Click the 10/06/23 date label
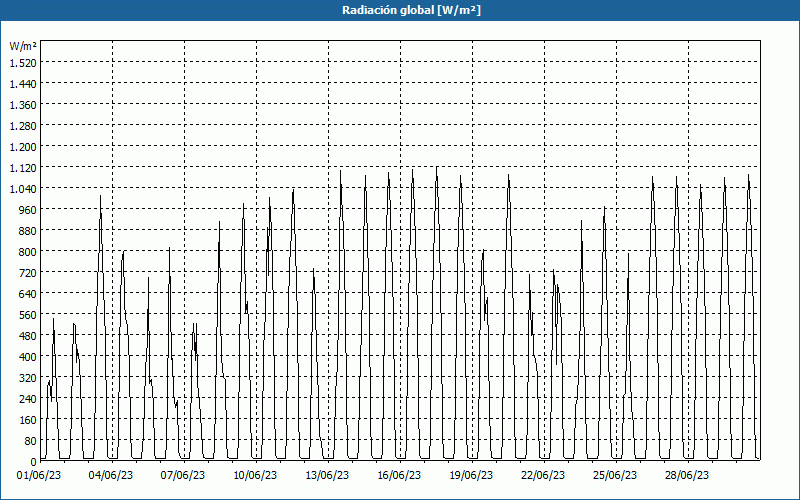The width and height of the screenshot is (800, 500). tap(255, 476)
